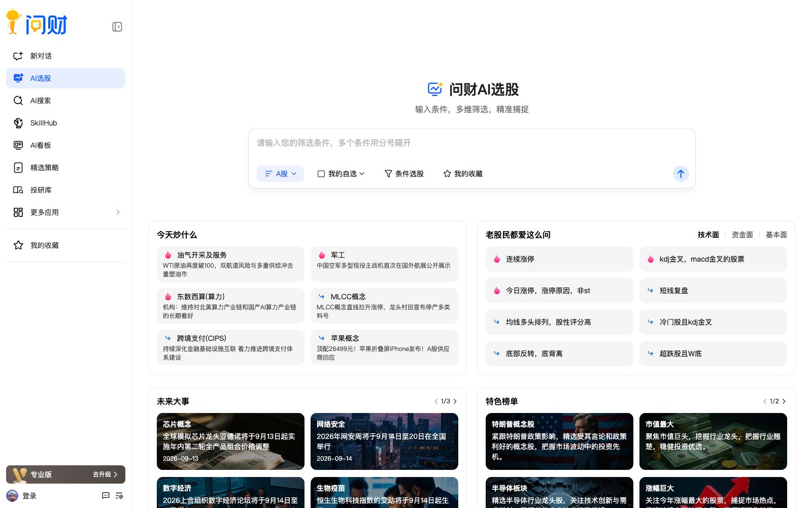The image size is (812, 508).
Task: Go to previous page of 特色榜单
Action: (x=765, y=401)
